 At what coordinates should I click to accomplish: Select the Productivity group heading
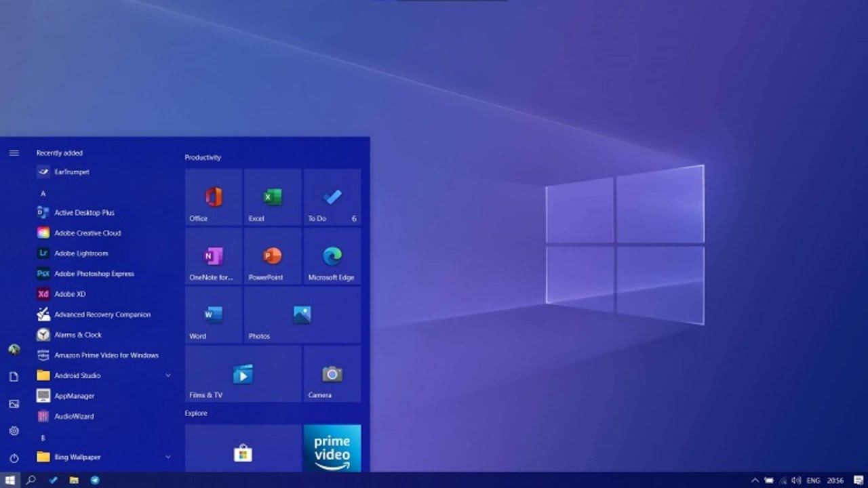pyautogui.click(x=203, y=157)
